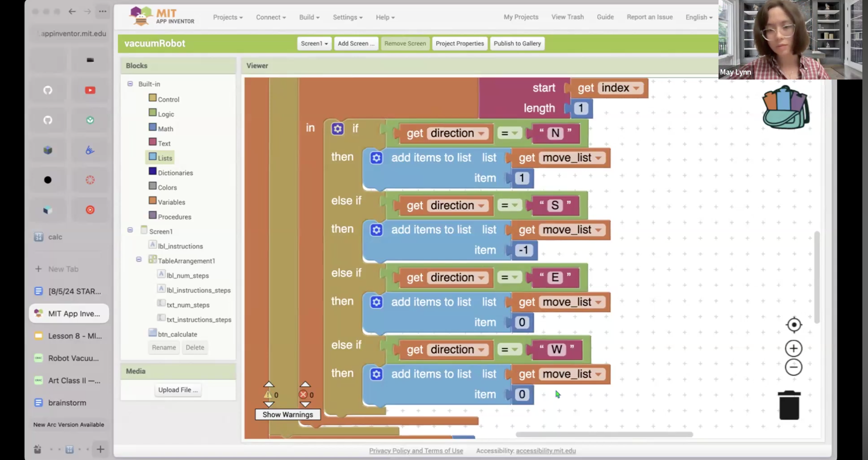Click the YouTube icon in the sidebar

pos(90,90)
